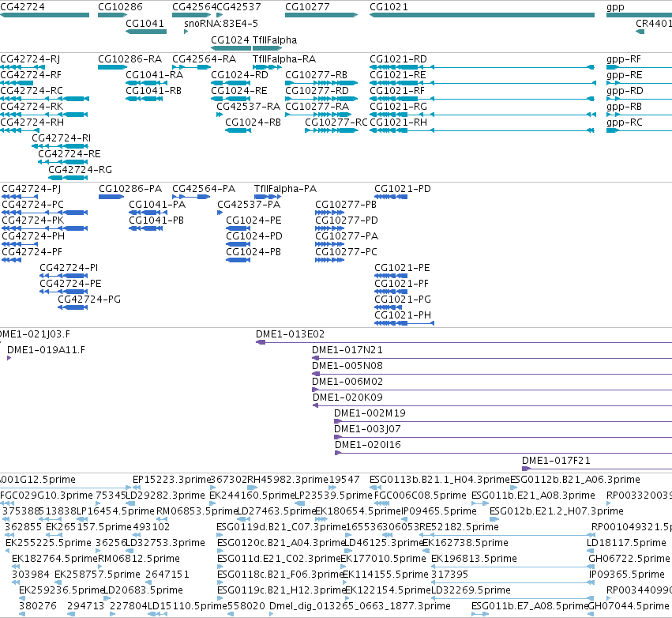Select EST EP15223.3prime
The image size is (672, 618).
pos(137,488)
